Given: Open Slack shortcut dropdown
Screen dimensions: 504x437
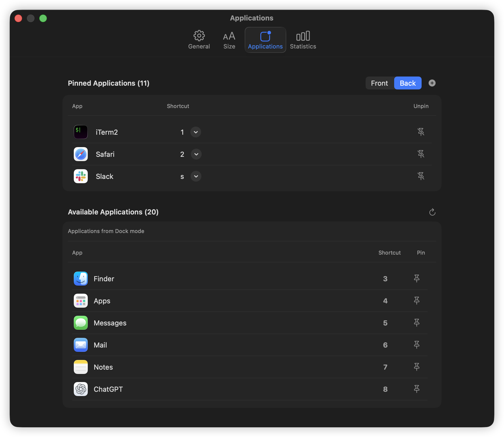Looking at the screenshot, I should pyautogui.click(x=196, y=176).
